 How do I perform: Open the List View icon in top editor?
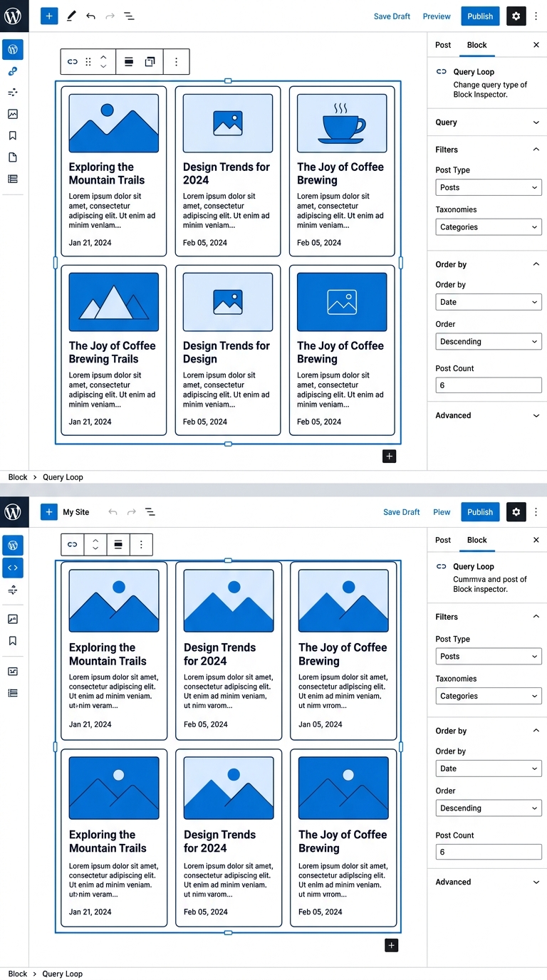click(x=129, y=16)
